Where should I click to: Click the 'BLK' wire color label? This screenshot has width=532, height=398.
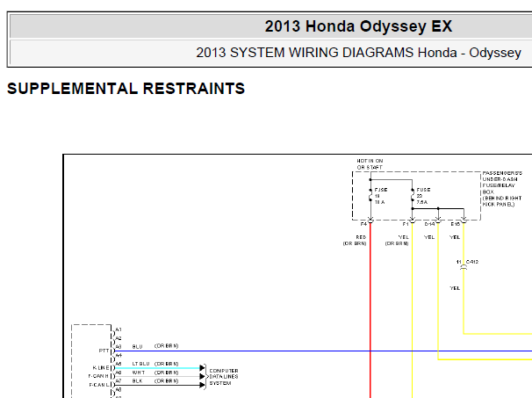pos(138,381)
